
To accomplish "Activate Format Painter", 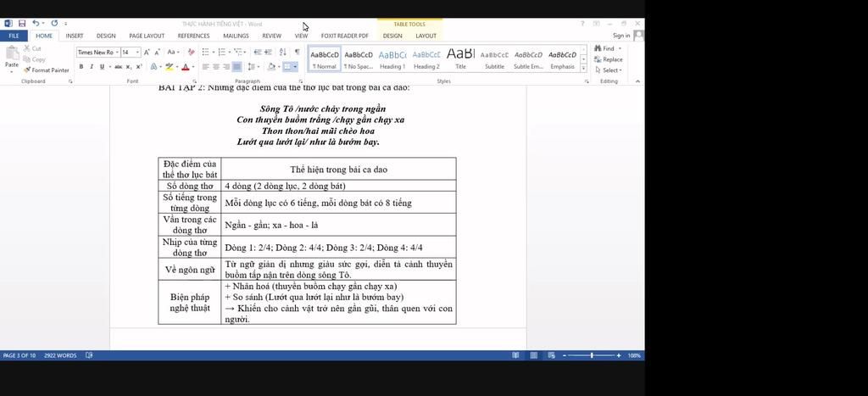I will coord(47,70).
